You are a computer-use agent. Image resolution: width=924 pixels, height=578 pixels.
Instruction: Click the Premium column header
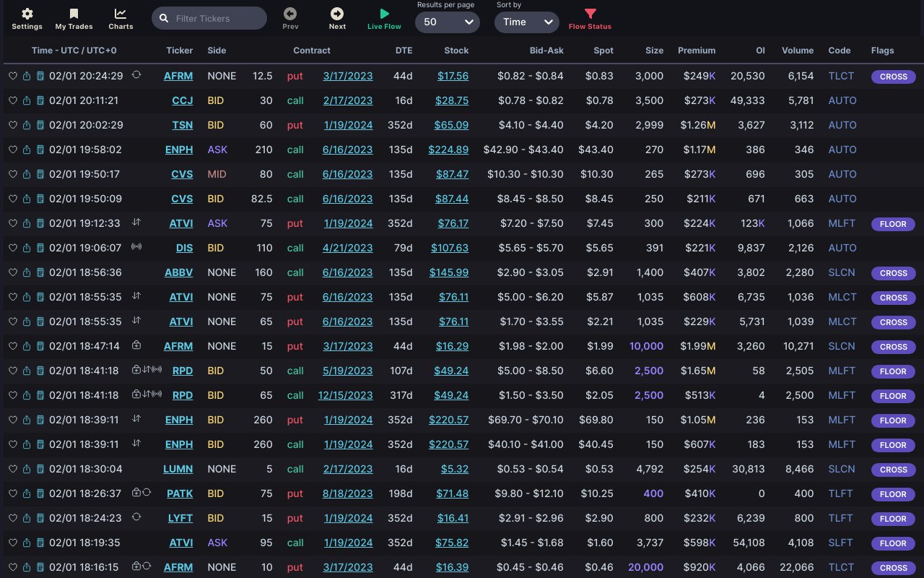(697, 51)
